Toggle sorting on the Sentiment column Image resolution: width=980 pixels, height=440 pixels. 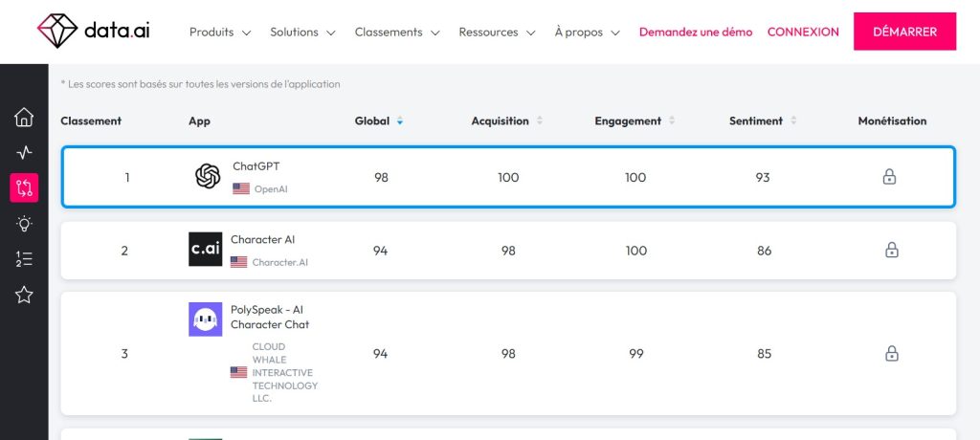[x=763, y=121]
